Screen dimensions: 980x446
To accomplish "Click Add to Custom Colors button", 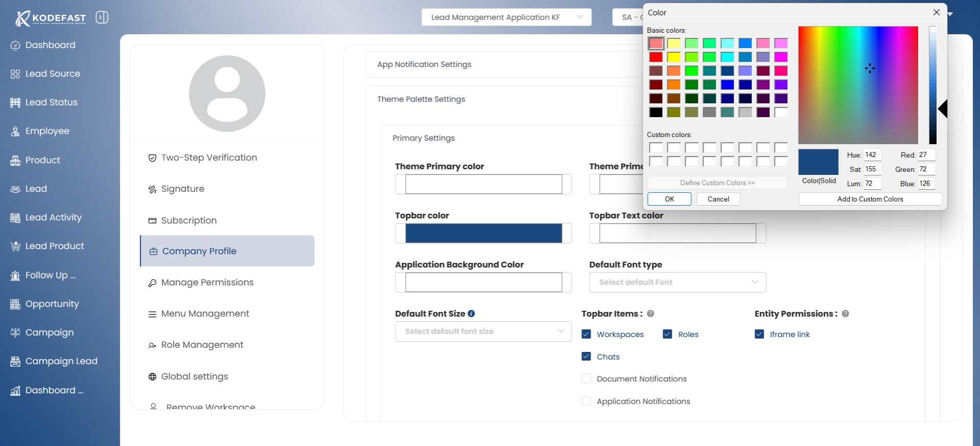I will [870, 199].
